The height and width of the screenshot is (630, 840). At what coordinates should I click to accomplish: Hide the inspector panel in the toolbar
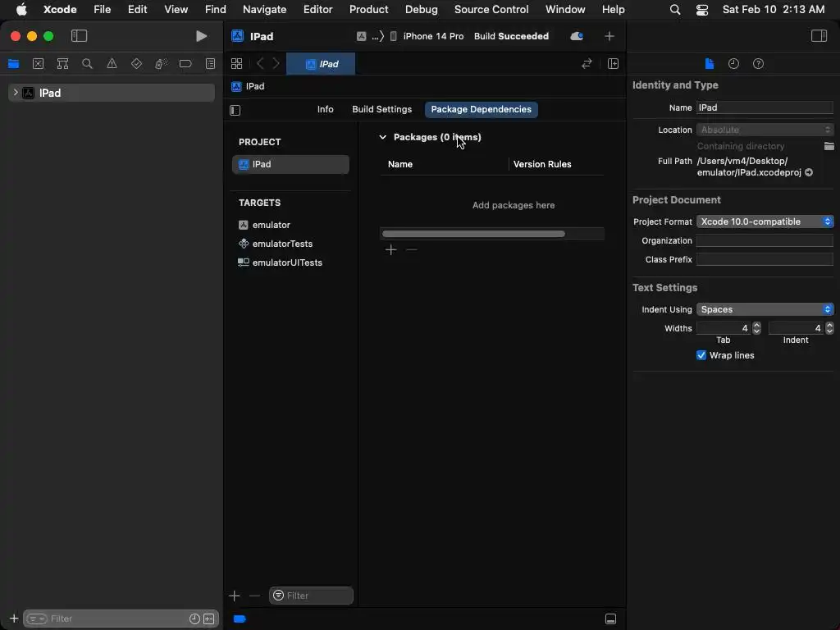[819, 36]
